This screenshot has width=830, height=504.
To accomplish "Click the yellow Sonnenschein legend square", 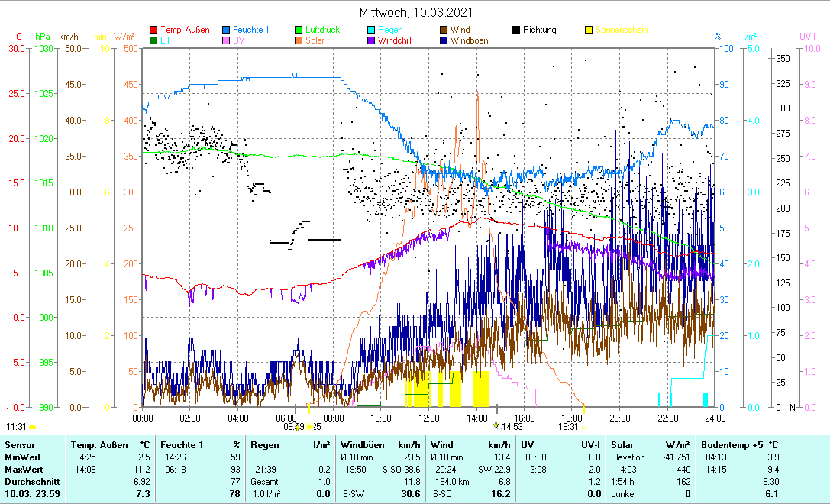I will tap(589, 31).
